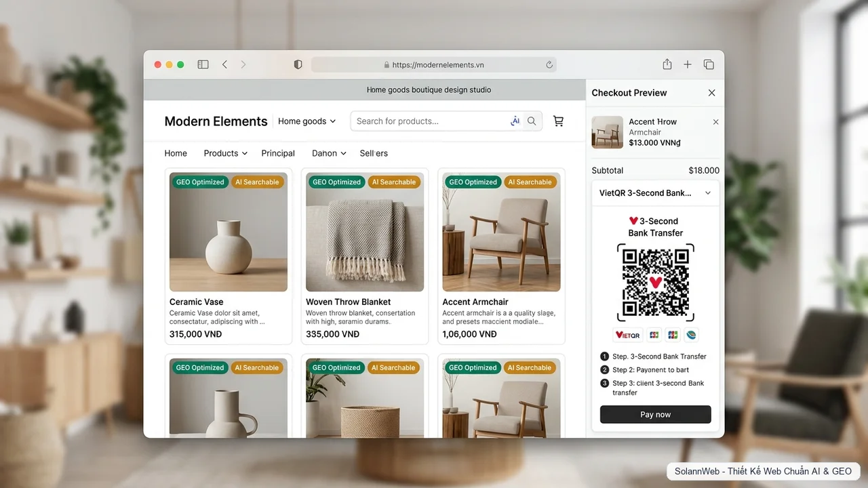Click the $13.000 item price in checkout
This screenshot has width=868, height=488.
pos(655,143)
